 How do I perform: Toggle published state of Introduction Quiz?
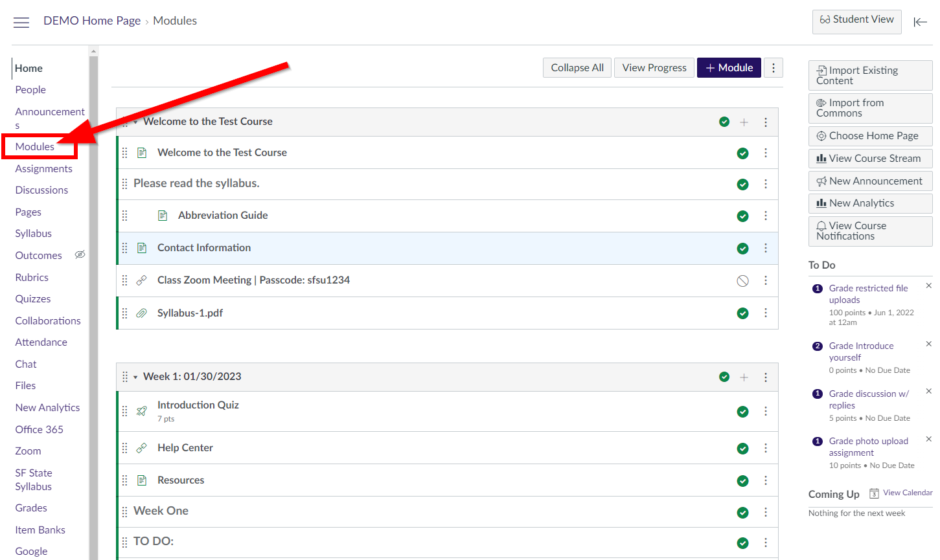coord(743,412)
